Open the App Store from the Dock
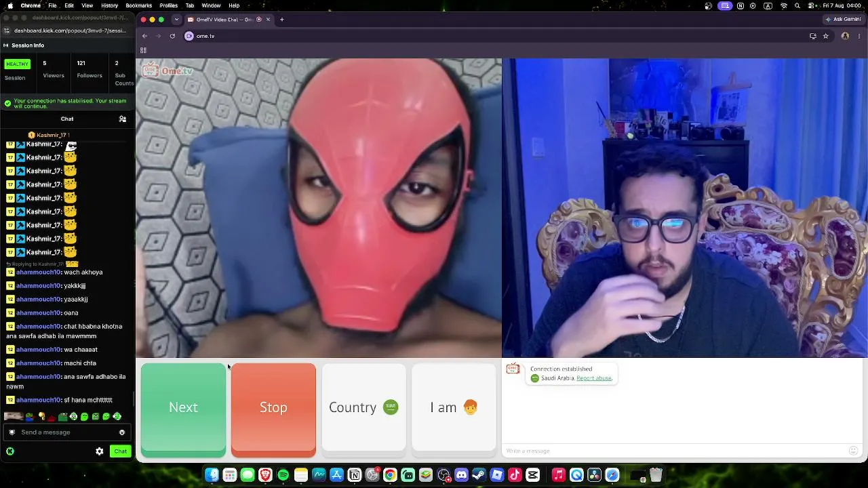868x488 pixels. point(336,475)
